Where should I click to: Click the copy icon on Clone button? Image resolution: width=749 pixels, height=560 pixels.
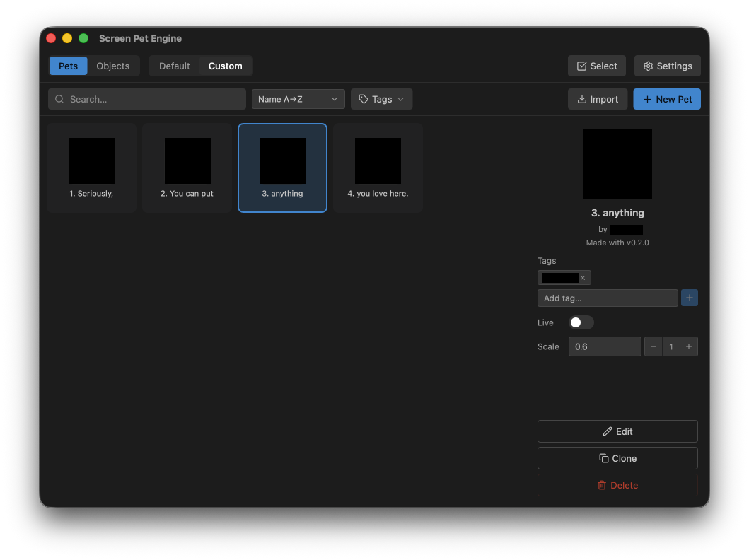[x=604, y=458]
